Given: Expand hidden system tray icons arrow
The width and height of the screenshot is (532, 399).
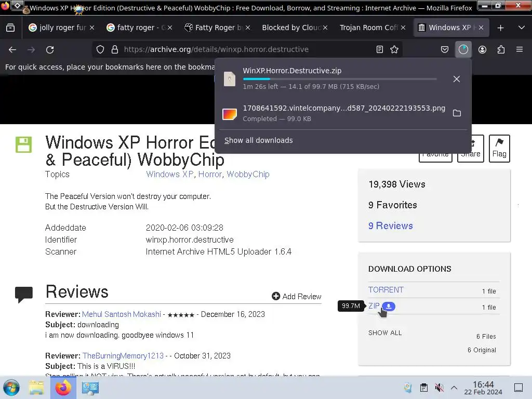Looking at the screenshot, I should tap(454, 388).
